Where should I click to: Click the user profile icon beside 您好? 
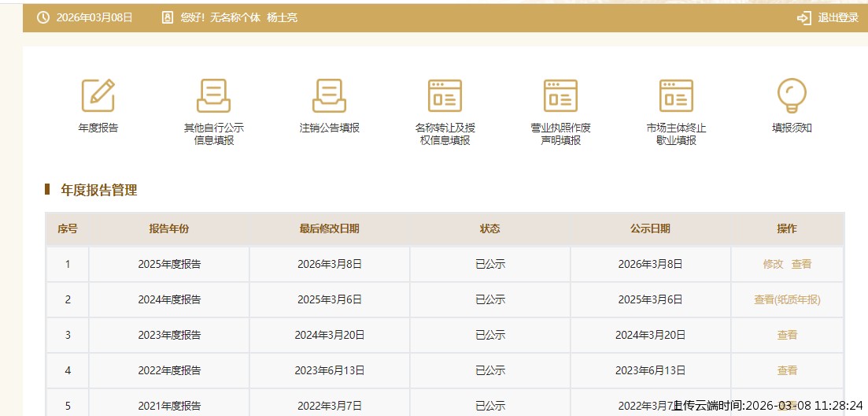coord(167,17)
